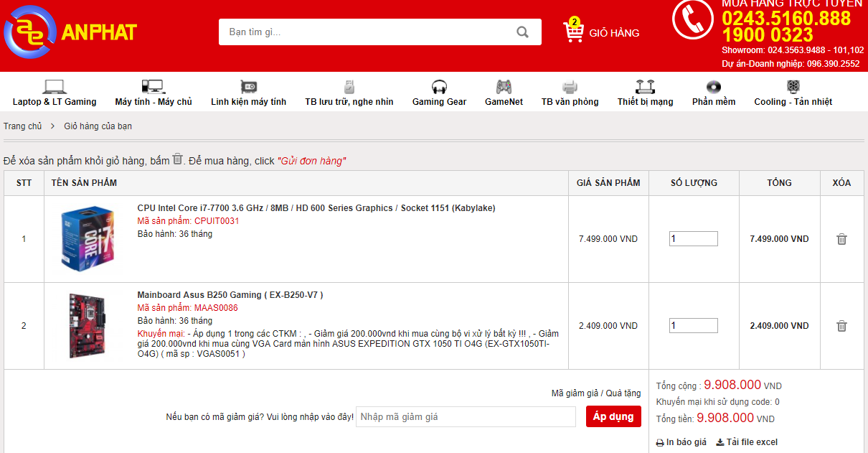Click the download icon beside Tải file excel

pyautogui.click(x=720, y=442)
